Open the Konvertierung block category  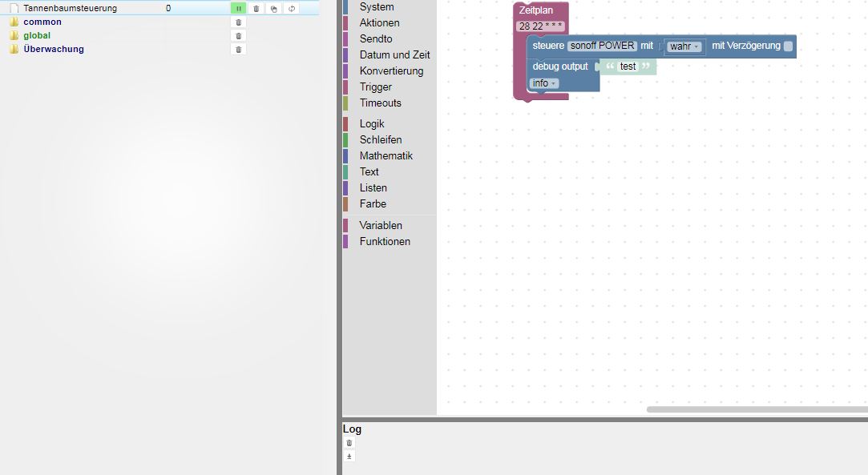click(391, 70)
